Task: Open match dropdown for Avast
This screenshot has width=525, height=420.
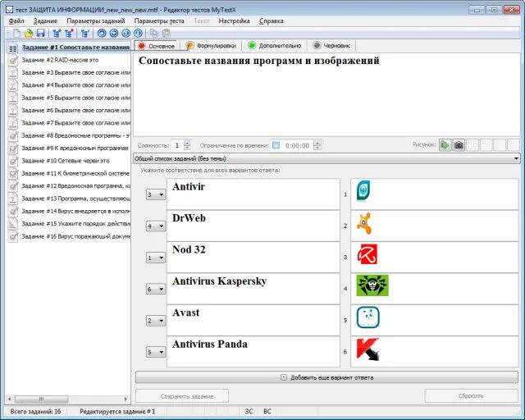Action: coord(156,321)
